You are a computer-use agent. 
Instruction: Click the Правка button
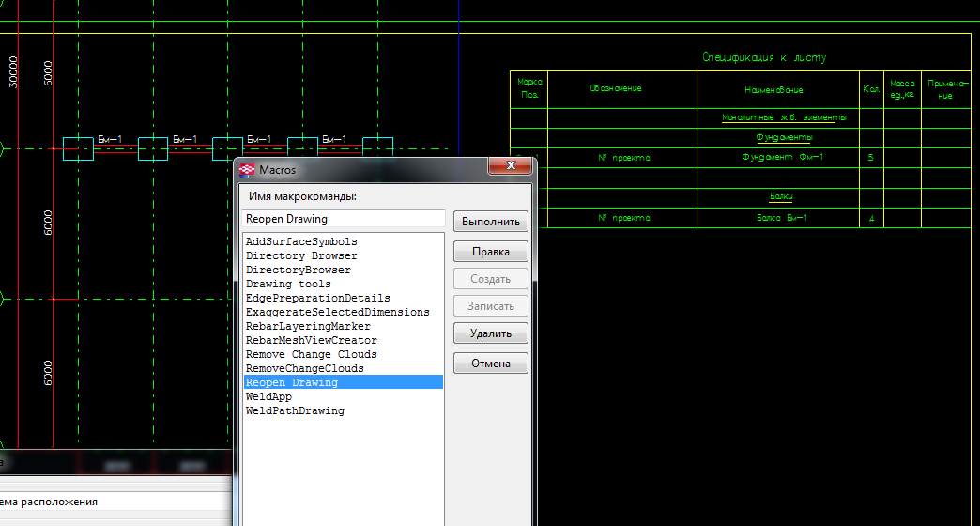490,252
